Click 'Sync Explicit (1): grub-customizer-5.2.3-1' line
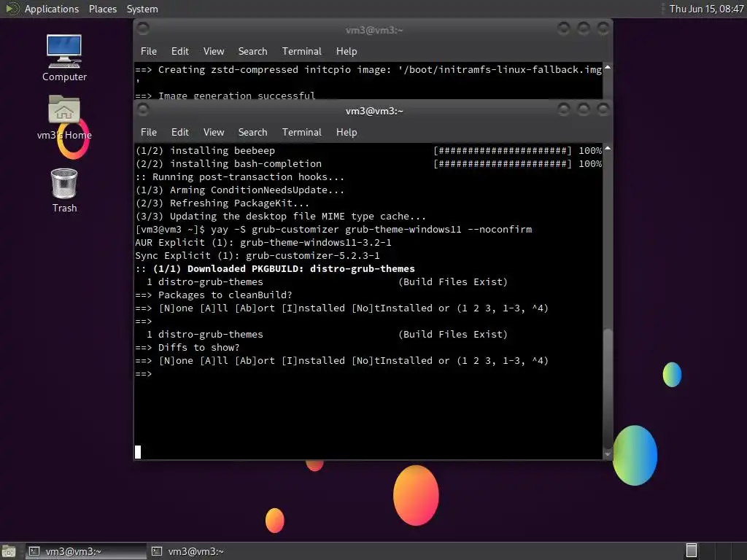 [258, 255]
